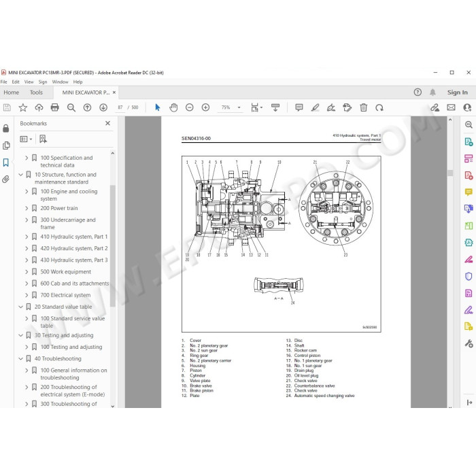
Task: Click the find current bookmark icon
Action: pyautogui.click(x=43, y=139)
